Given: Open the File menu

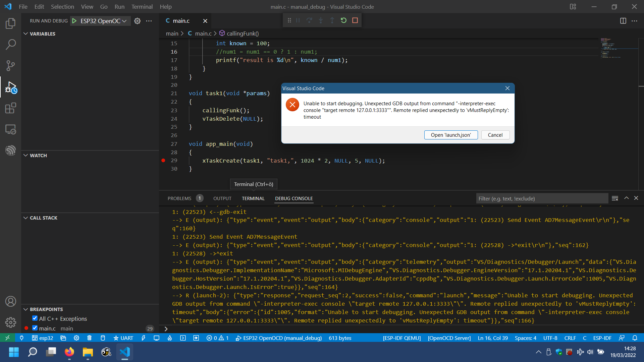Looking at the screenshot, I should pos(23,7).
